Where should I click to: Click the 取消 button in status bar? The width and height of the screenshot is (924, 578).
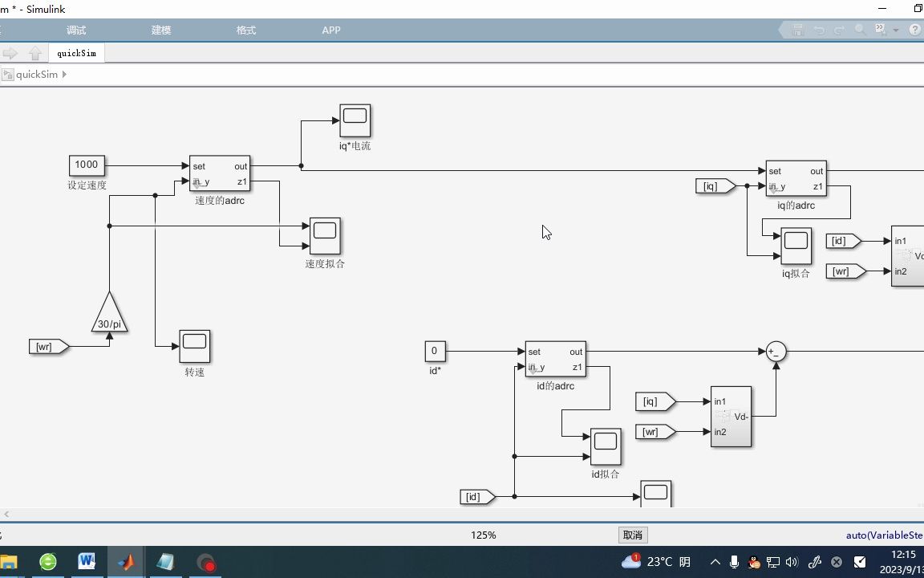pos(633,535)
